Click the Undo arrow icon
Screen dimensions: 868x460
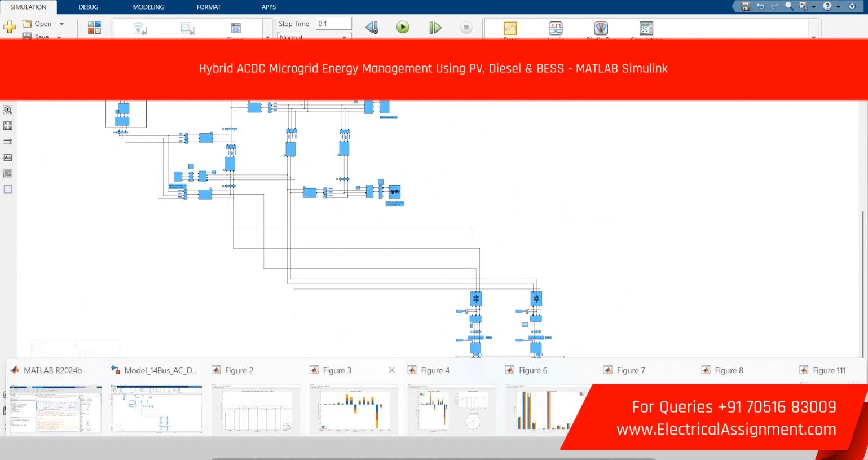coord(760,6)
